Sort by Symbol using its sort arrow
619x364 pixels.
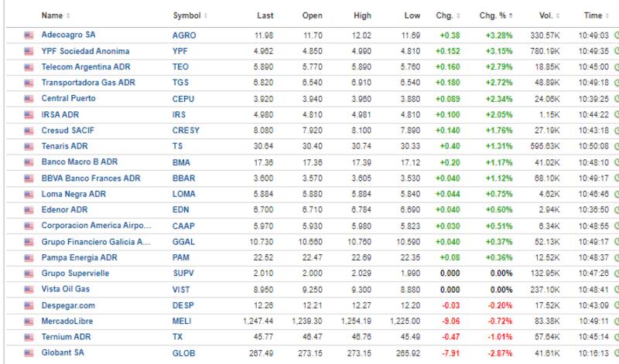(204, 15)
